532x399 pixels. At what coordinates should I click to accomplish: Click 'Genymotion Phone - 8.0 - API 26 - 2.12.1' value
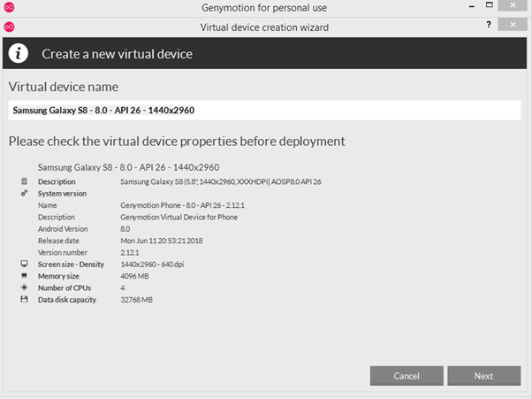[x=183, y=205]
